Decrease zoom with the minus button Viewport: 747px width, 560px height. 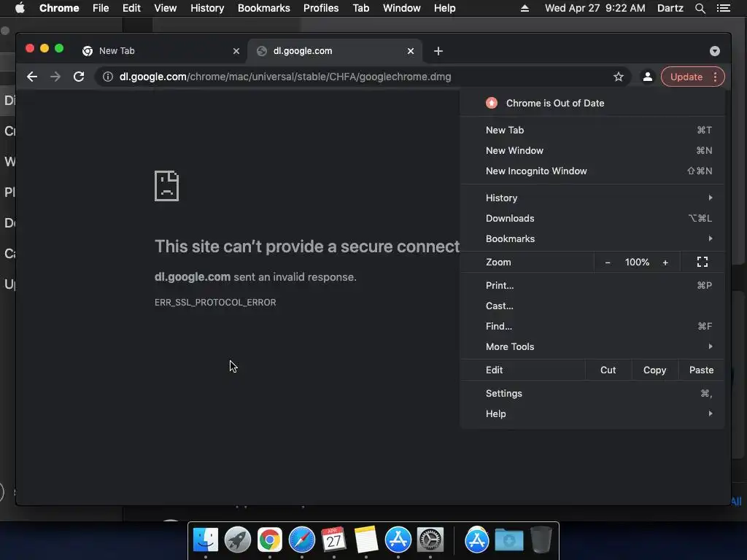tap(608, 262)
